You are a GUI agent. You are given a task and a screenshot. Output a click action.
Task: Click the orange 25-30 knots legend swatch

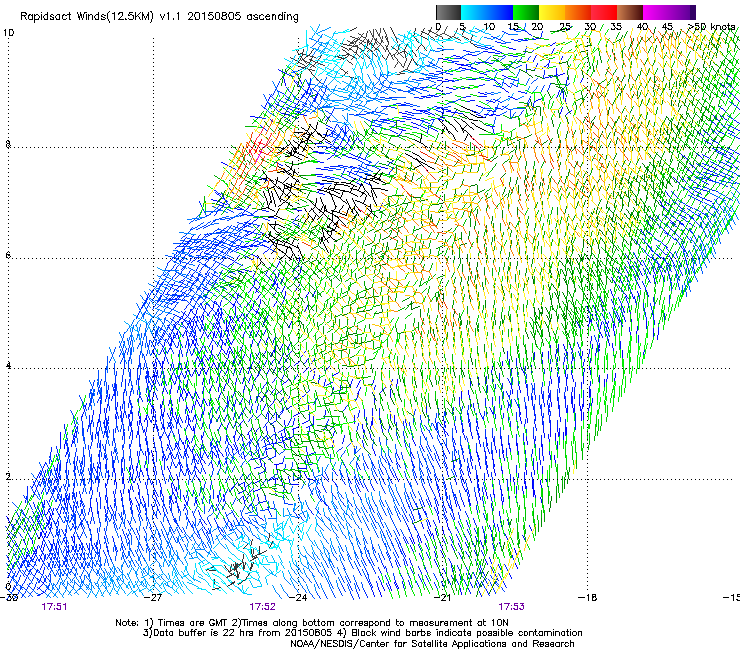click(x=578, y=12)
